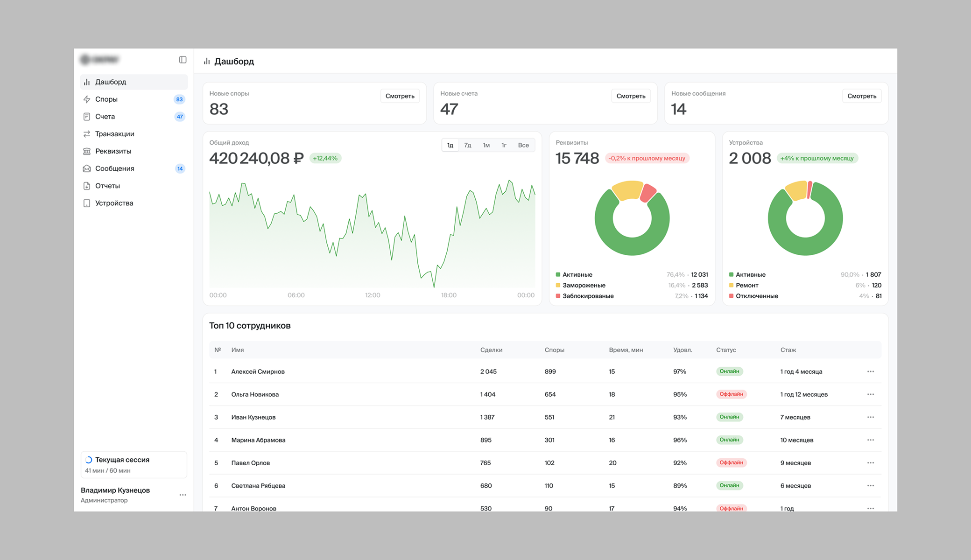Open Сообщения via its envelope icon

pyautogui.click(x=87, y=168)
